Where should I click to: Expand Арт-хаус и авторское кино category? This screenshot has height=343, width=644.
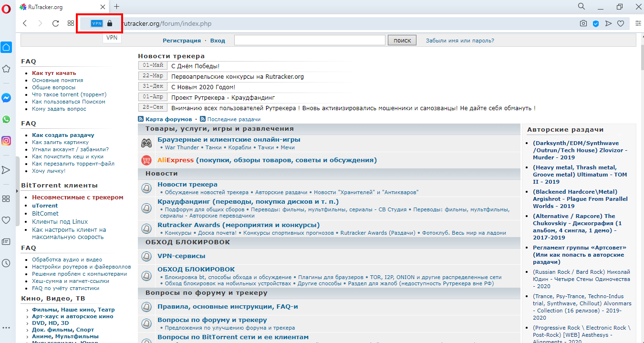point(73,316)
